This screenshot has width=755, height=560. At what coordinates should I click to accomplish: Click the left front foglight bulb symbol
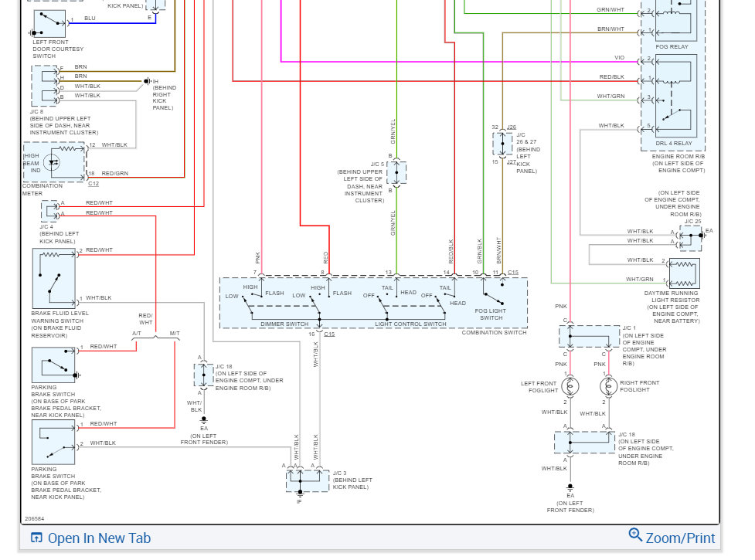tap(570, 386)
